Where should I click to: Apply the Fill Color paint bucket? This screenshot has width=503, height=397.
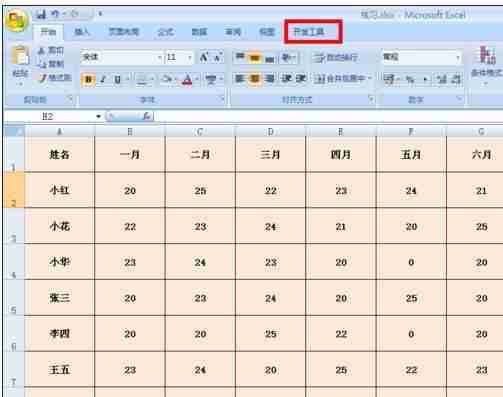pyautogui.click(x=166, y=79)
